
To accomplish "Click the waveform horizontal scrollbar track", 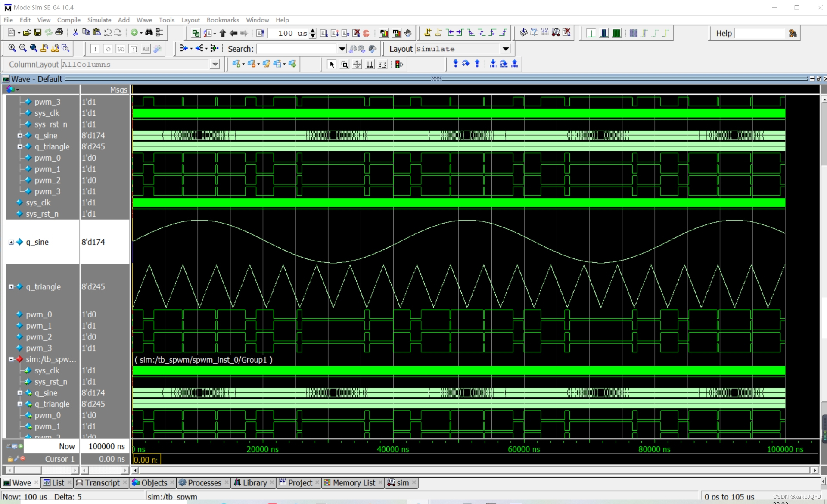I will [x=474, y=470].
